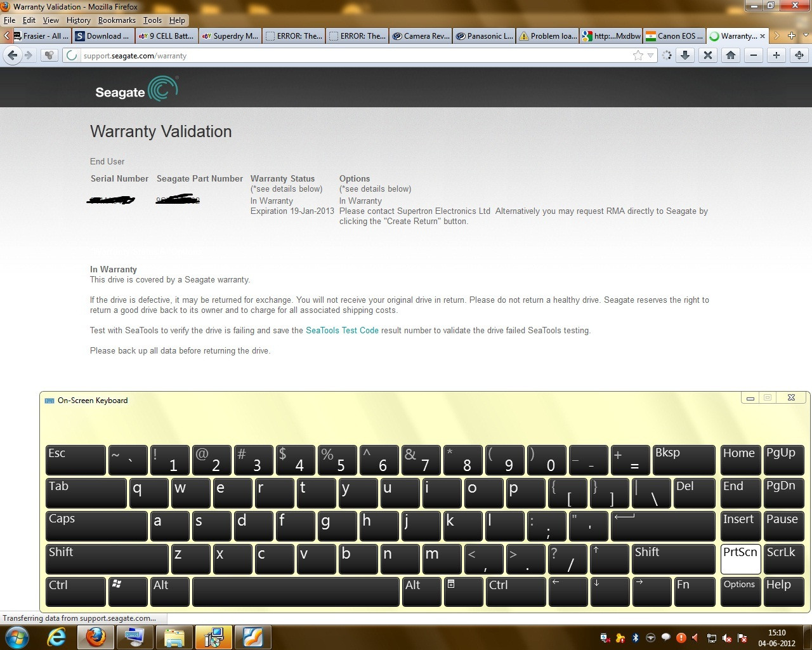Click the space bar on On-Screen Keyboard
The height and width of the screenshot is (650, 812).
click(296, 592)
